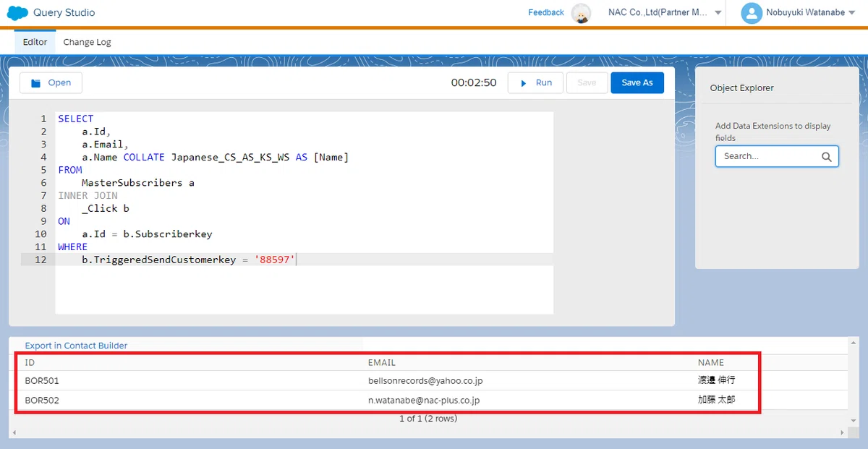Open the Feedback link
868x449 pixels.
tap(546, 12)
